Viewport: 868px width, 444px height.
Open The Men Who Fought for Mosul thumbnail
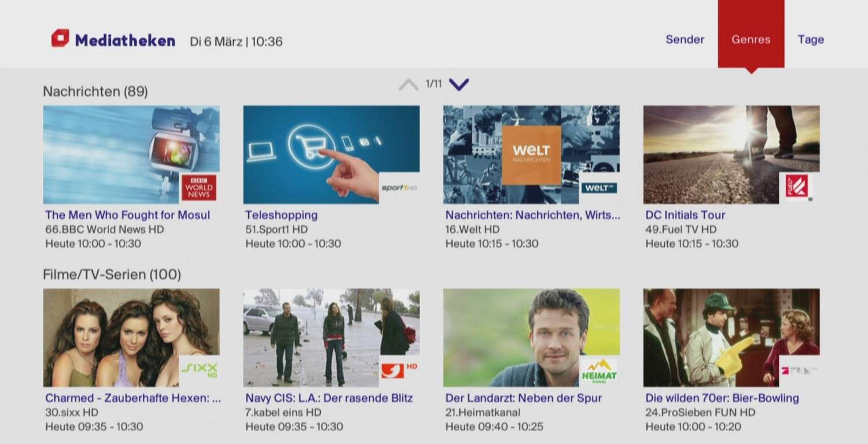coord(131,154)
